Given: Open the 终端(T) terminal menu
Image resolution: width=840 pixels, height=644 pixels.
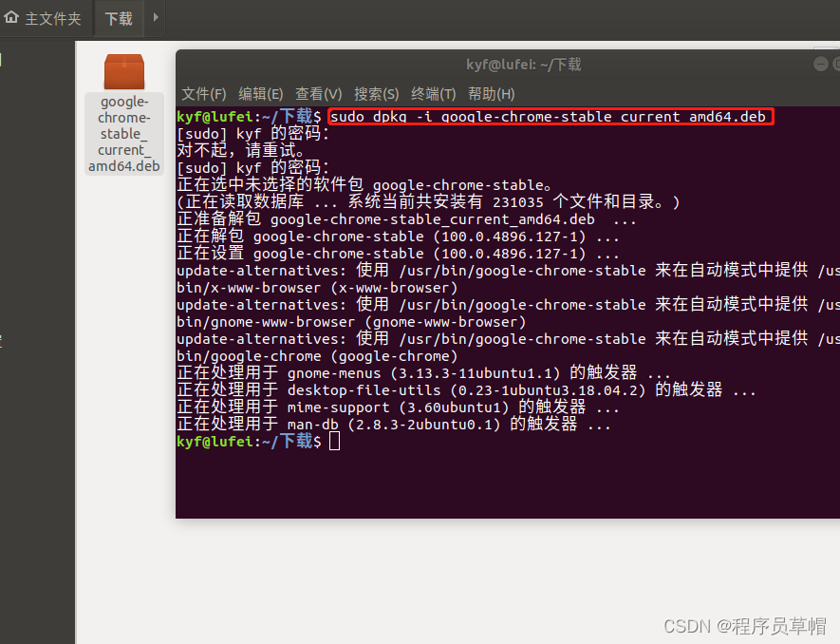Looking at the screenshot, I should click(x=434, y=94).
